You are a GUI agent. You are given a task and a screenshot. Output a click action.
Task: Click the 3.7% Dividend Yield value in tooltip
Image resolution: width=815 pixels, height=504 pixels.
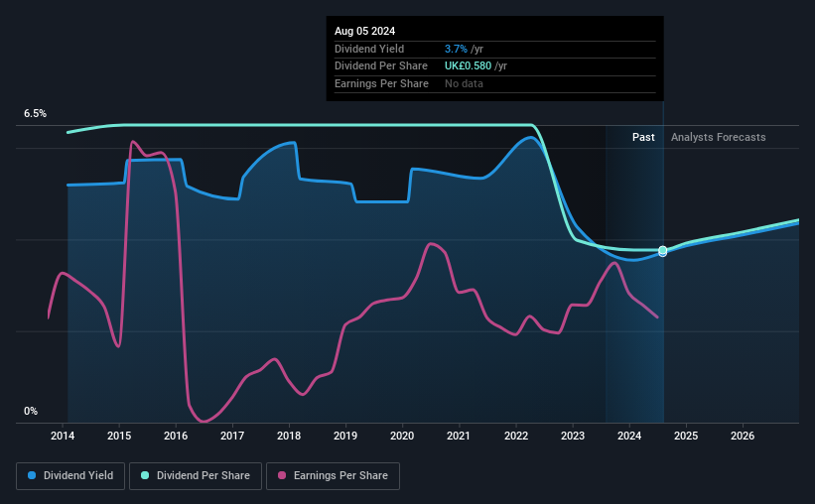pos(456,49)
